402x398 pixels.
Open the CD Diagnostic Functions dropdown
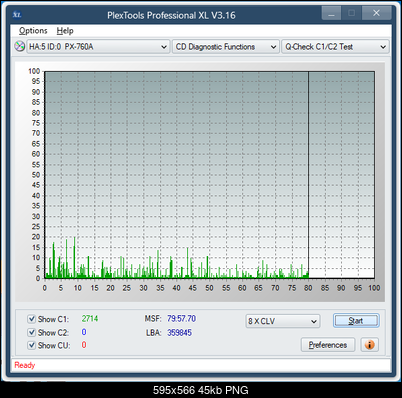226,47
